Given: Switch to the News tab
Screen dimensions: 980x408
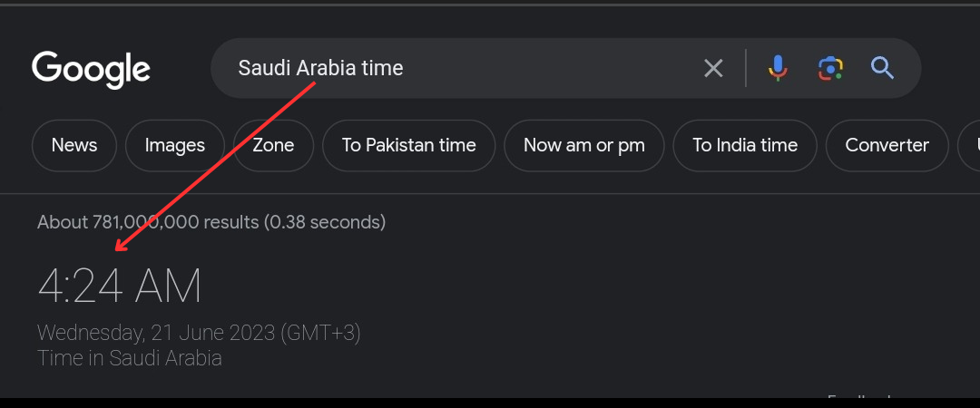Looking at the screenshot, I should pos(74,145).
